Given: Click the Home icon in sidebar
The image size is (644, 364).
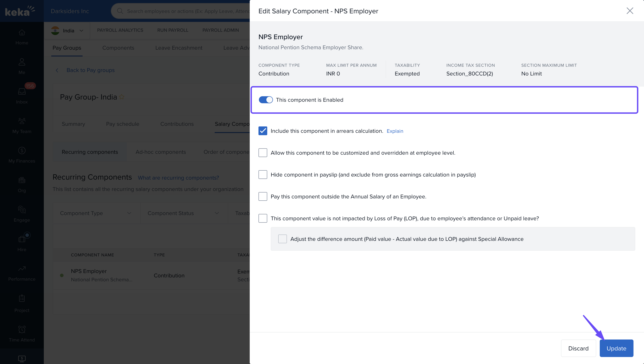Looking at the screenshot, I should 22,33.
